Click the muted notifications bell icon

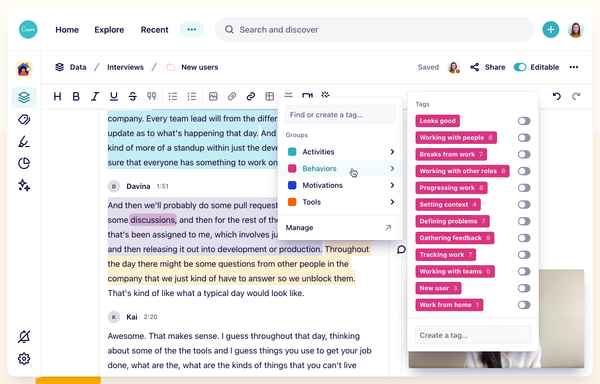click(x=24, y=337)
